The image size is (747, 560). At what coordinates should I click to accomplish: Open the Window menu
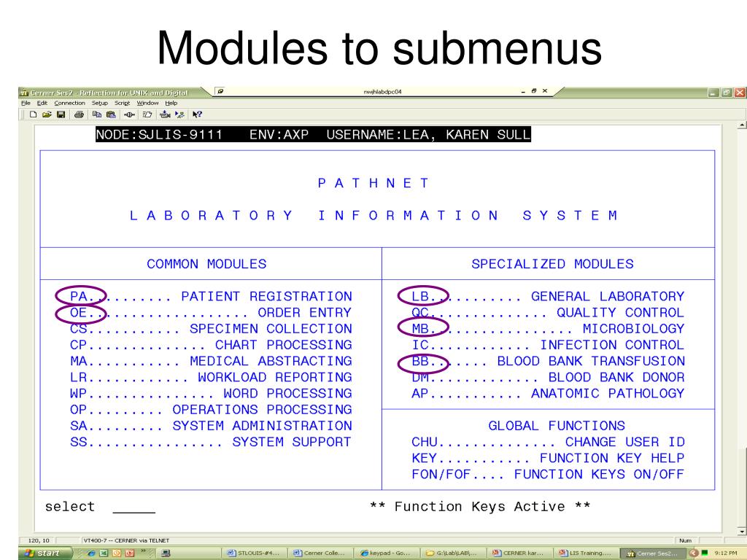pos(148,104)
